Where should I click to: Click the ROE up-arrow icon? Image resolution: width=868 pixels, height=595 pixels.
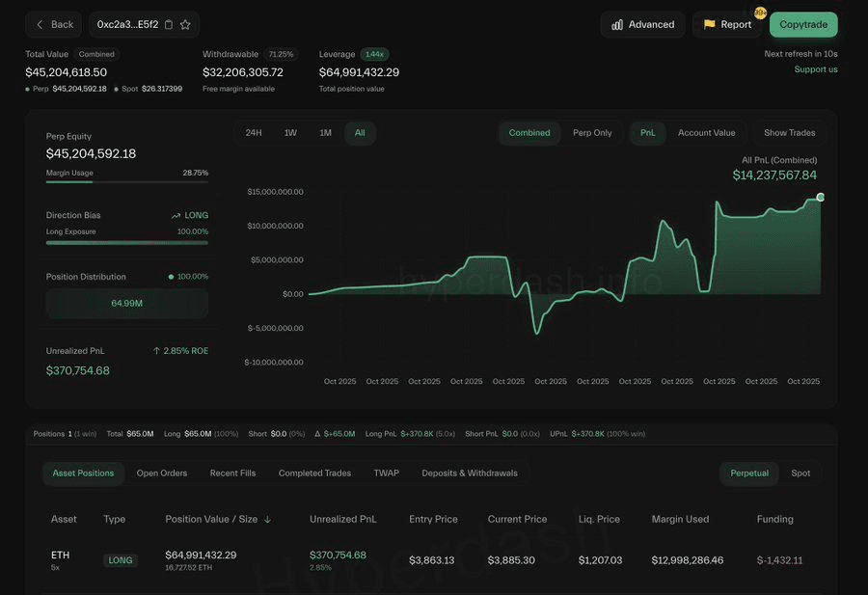coord(156,351)
